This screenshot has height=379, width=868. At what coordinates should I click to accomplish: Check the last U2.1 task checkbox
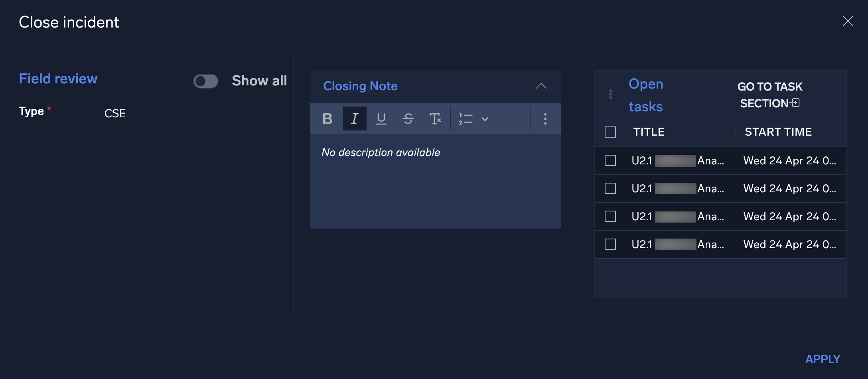point(610,244)
